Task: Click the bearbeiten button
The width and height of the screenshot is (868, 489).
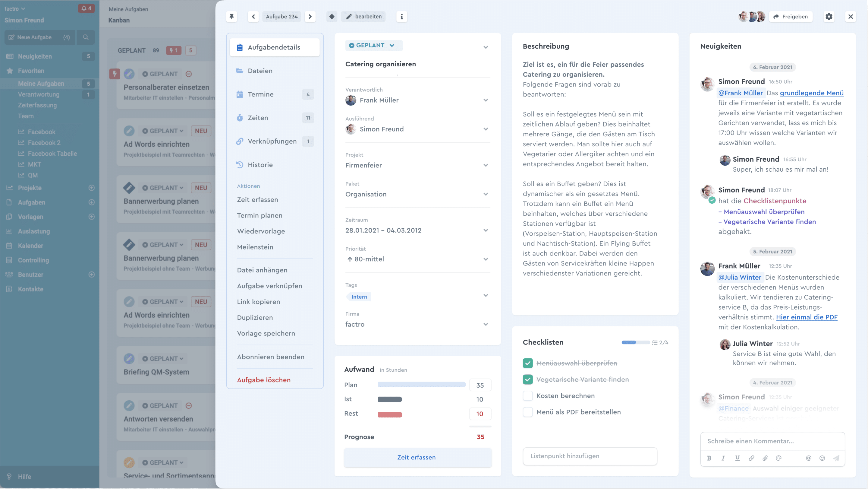Action: click(x=363, y=17)
